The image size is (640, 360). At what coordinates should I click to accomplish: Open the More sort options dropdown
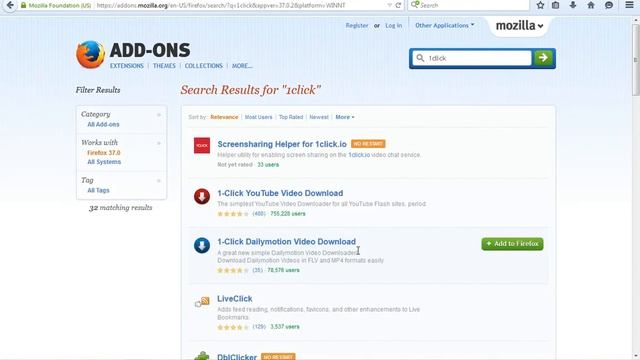[345, 117]
